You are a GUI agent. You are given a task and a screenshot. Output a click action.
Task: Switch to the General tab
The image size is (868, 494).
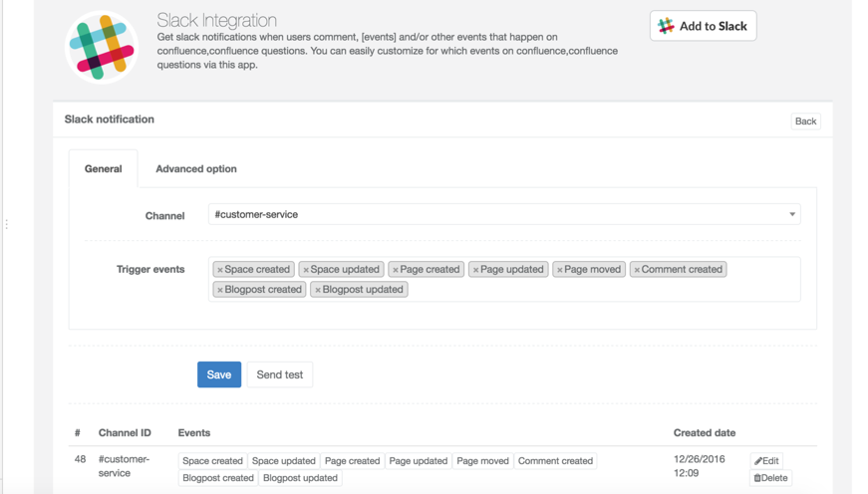coord(103,169)
